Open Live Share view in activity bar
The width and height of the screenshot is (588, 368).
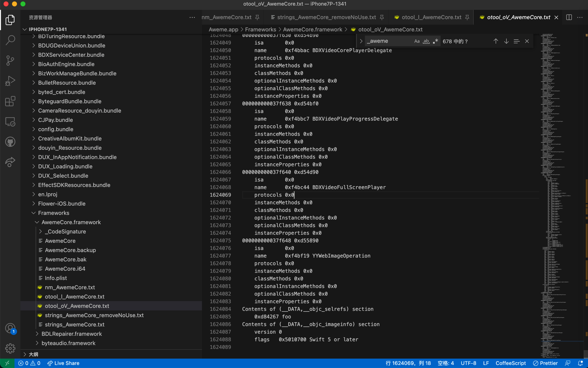pos(10,162)
